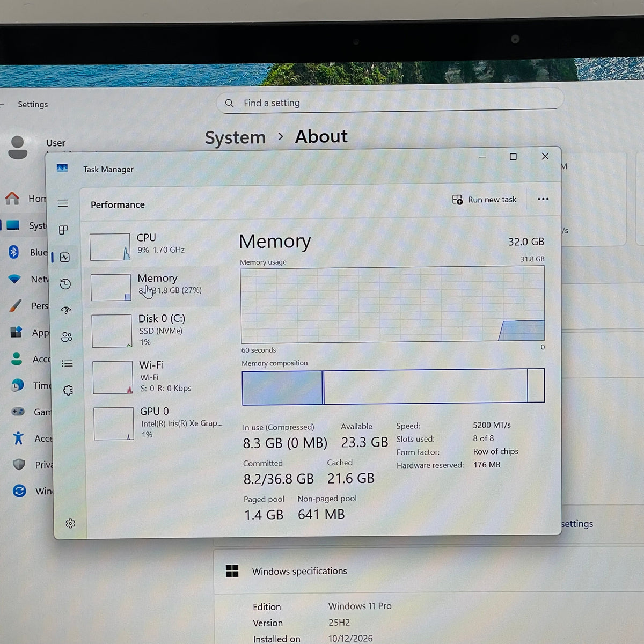Open Time & language in Settings sidebar
644x644 pixels.
tap(31, 385)
